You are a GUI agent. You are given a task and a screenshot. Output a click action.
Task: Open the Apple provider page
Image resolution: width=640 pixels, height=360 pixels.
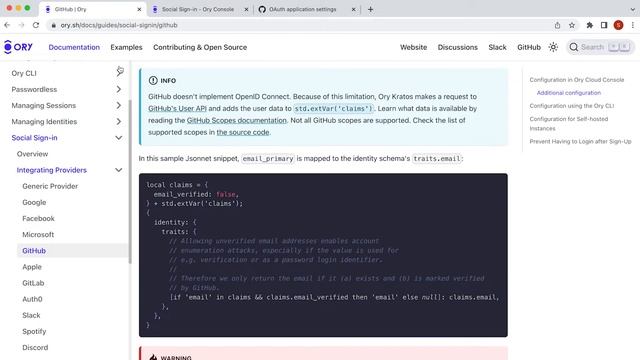pyautogui.click(x=32, y=267)
